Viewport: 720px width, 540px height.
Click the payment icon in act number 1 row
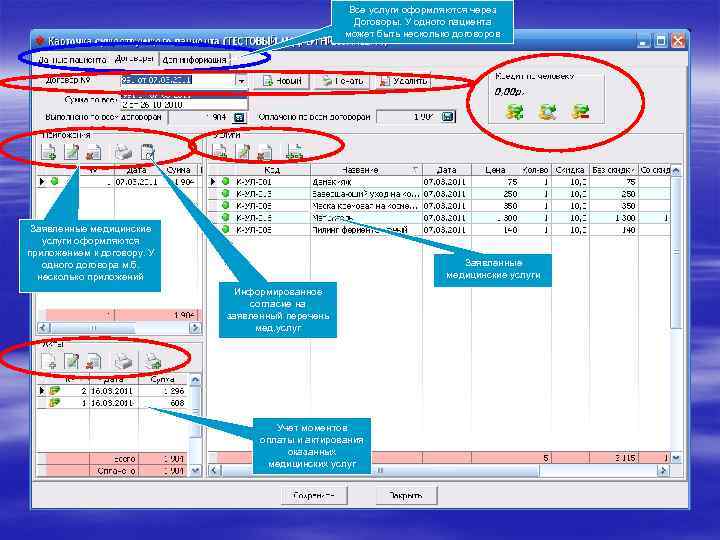[x=55, y=403]
